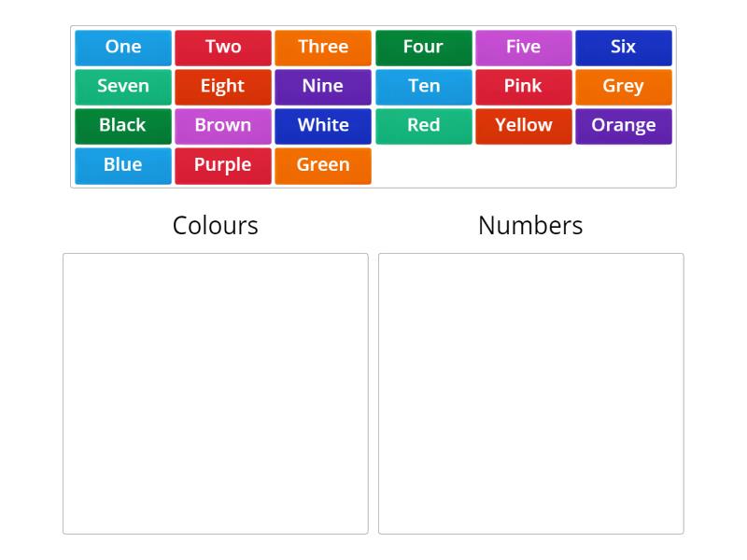
Task: Select the "Purple" tile
Action: 223,165
